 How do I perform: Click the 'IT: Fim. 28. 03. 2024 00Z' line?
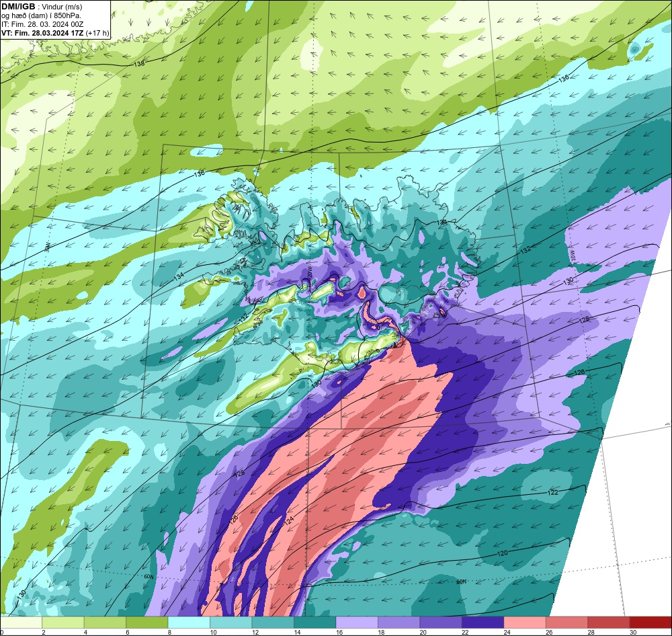click(42, 24)
